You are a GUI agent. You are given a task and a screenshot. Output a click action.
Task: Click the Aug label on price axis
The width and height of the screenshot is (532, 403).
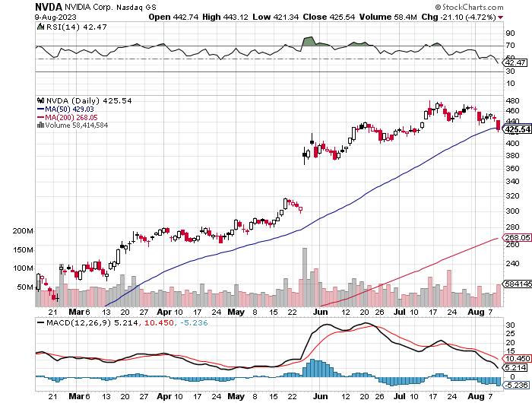476,312
